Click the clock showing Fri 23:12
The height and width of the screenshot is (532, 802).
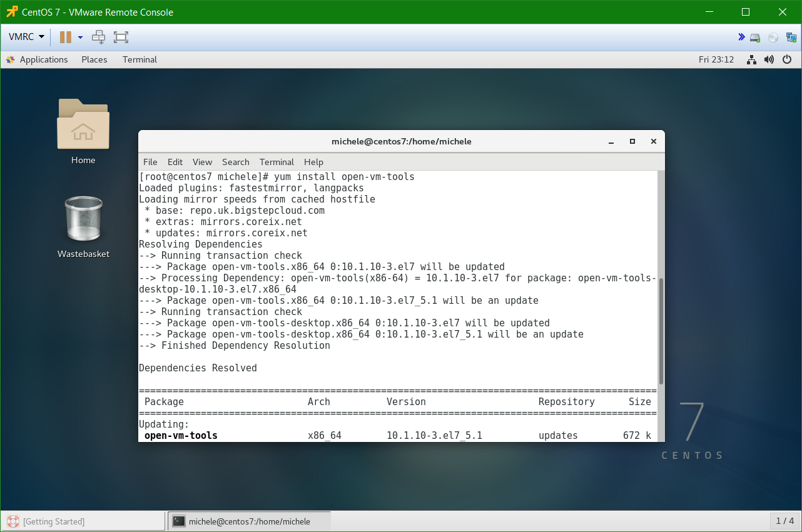click(716, 59)
